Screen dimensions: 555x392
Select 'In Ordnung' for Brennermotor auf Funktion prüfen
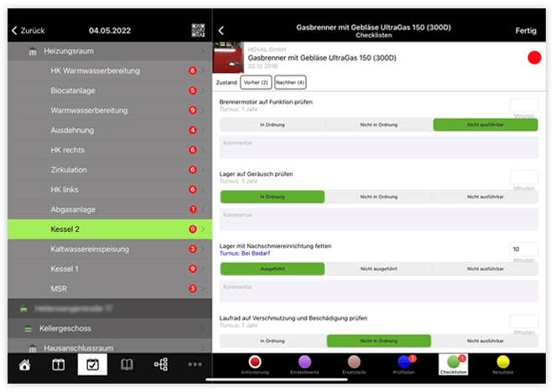pyautogui.click(x=272, y=125)
